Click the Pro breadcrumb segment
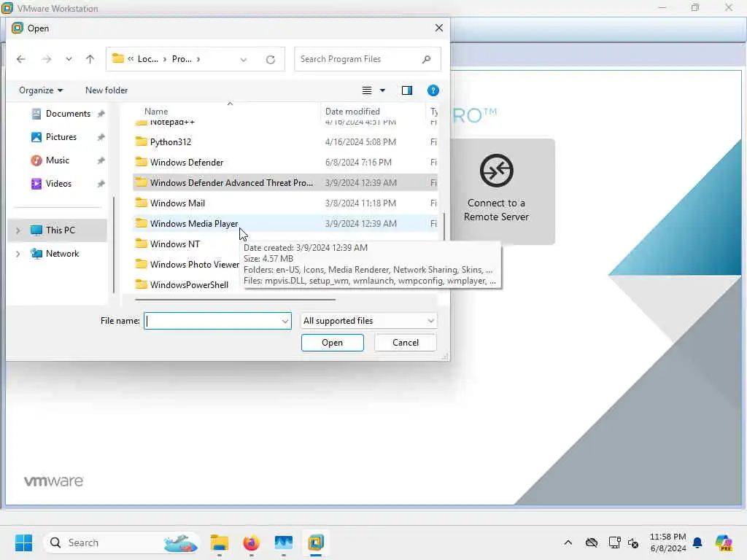The width and height of the screenshot is (747, 560). (x=182, y=59)
